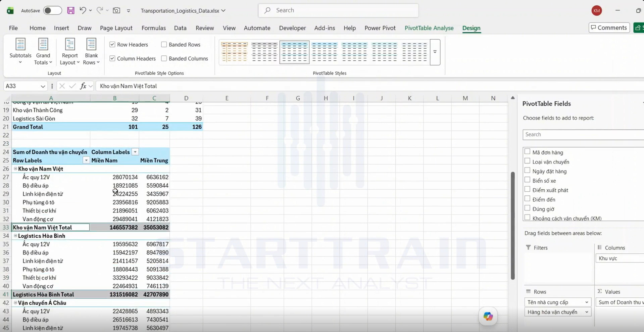Screen dimensions: 644x332
Task: Open the Row Labels filter dropdown
Action: (86, 160)
